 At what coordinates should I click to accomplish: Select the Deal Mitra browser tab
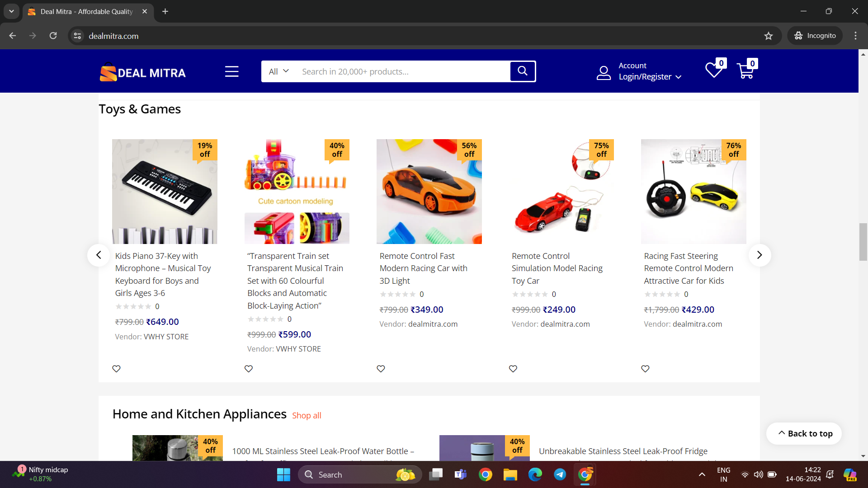pyautogui.click(x=86, y=11)
